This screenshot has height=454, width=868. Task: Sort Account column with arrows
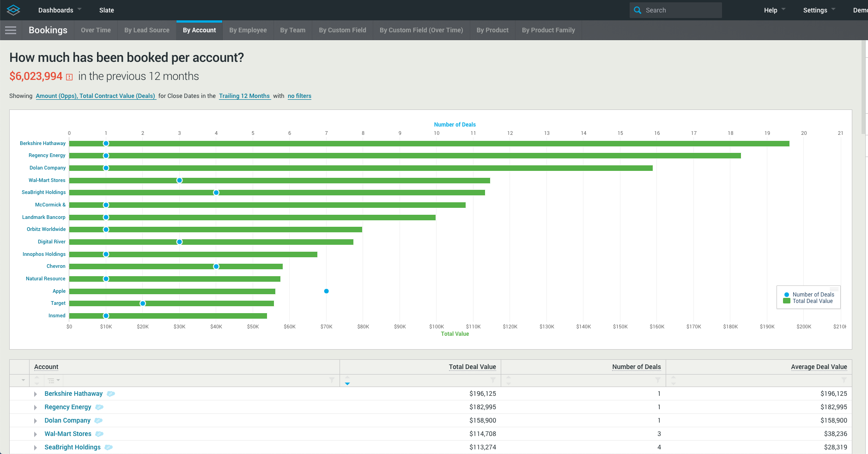(x=37, y=381)
